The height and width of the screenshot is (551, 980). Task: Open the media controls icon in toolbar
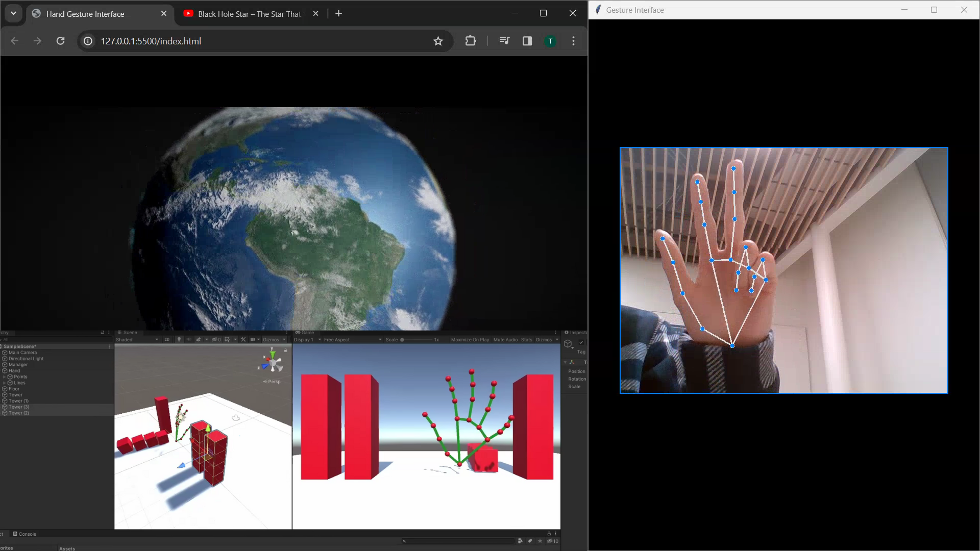[504, 41]
